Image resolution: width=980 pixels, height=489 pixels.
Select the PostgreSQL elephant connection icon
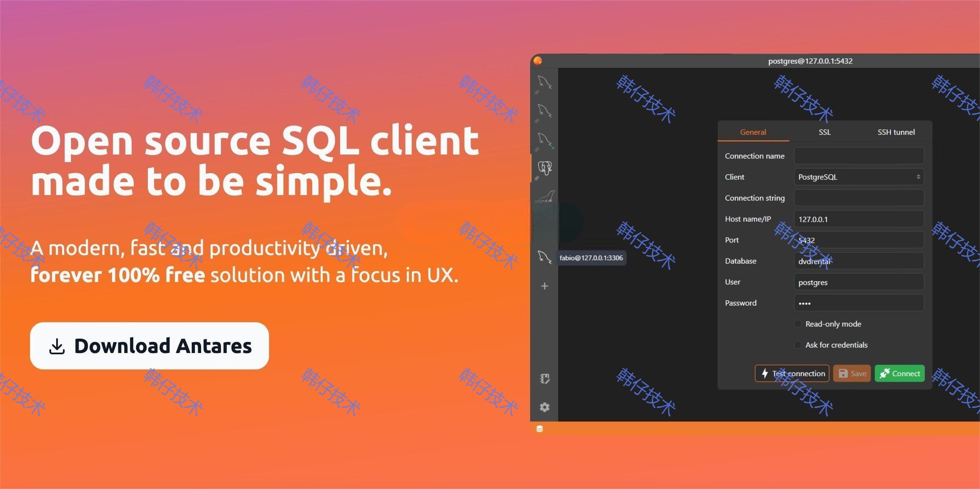(x=544, y=168)
